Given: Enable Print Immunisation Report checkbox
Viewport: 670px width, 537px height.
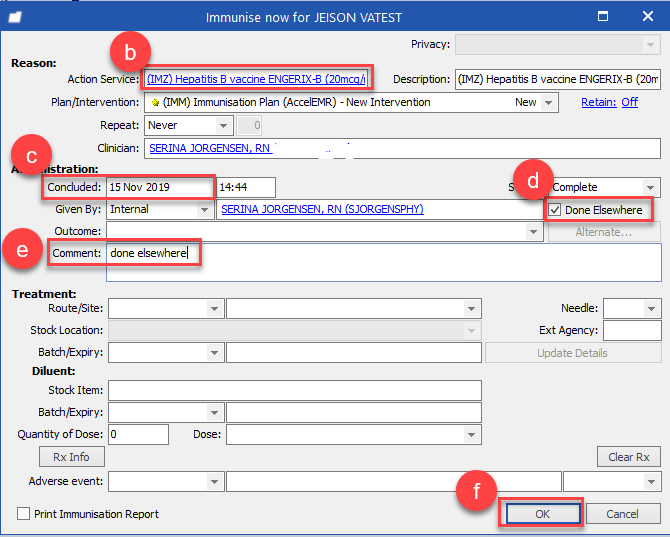Looking at the screenshot, I should coord(24,514).
